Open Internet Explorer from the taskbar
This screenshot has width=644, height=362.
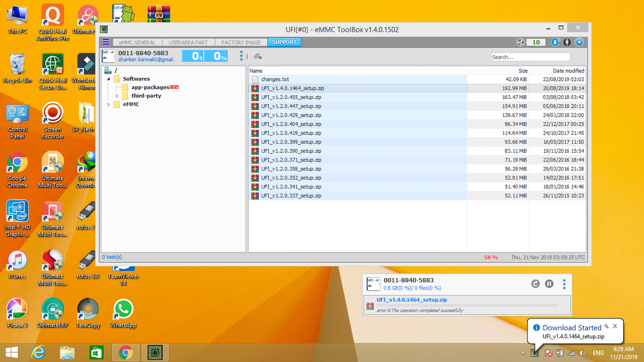(x=39, y=352)
